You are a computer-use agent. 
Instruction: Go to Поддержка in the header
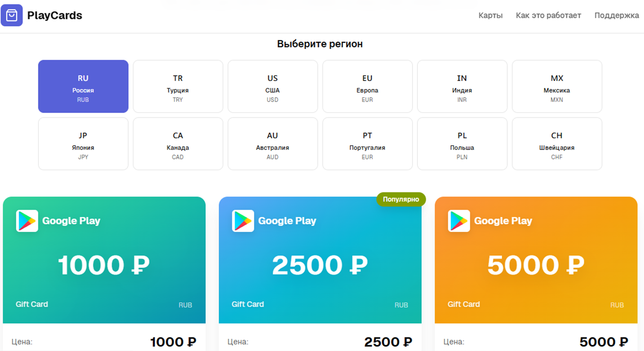616,16
